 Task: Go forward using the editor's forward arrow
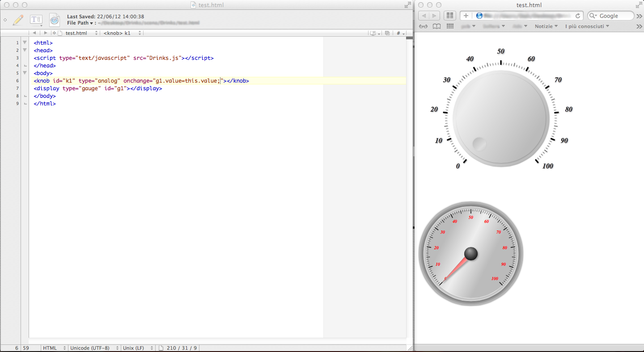[x=45, y=33]
